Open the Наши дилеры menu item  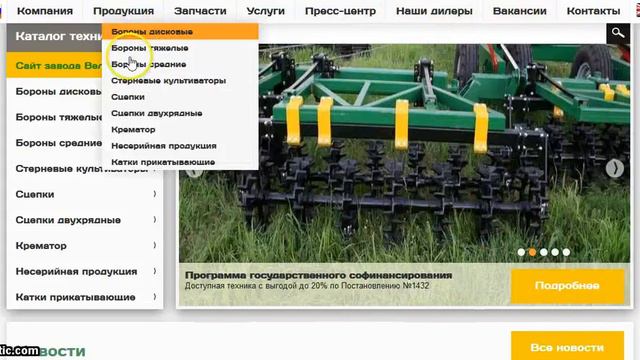tap(434, 11)
